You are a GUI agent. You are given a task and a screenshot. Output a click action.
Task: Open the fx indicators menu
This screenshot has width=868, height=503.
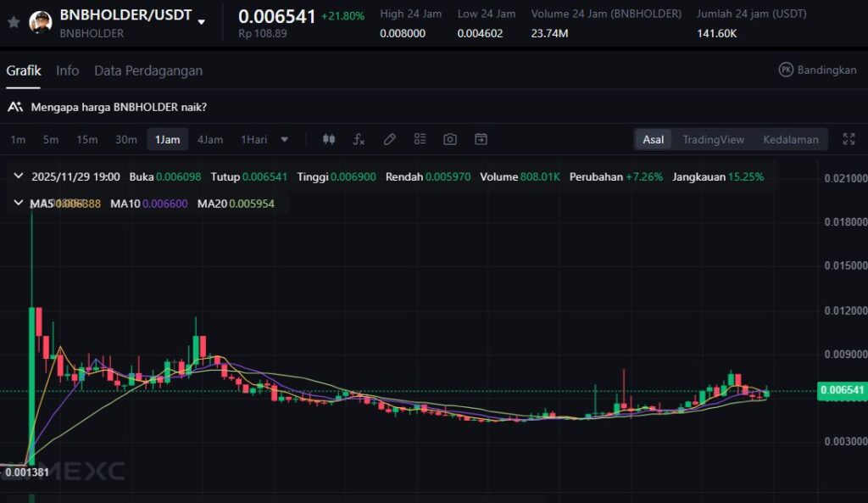(x=359, y=139)
